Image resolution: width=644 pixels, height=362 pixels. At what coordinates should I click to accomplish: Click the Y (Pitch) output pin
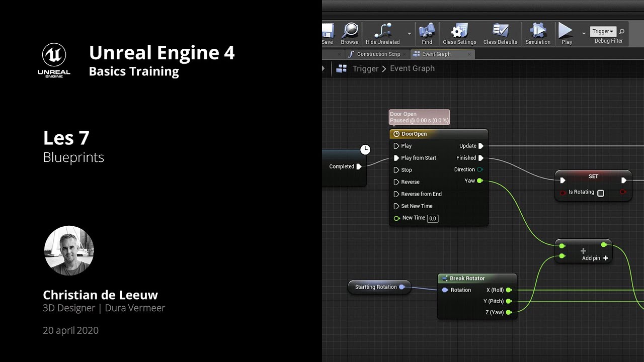pos(509,301)
